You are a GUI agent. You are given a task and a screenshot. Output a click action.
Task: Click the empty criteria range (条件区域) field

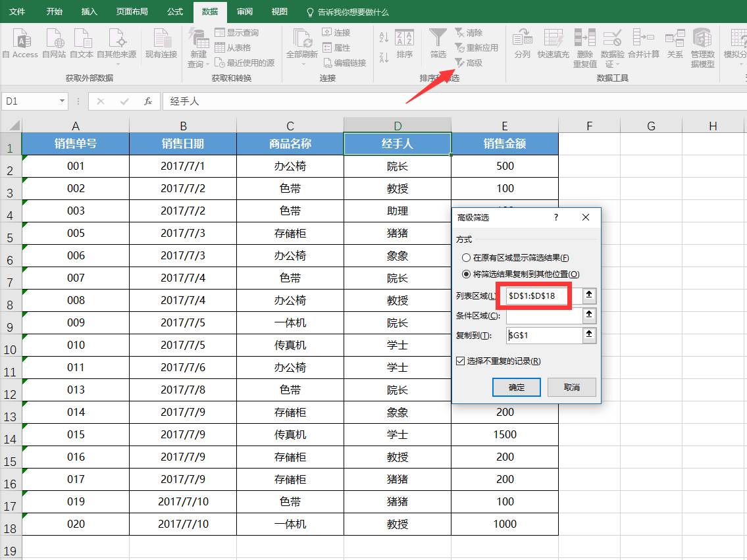click(x=544, y=315)
